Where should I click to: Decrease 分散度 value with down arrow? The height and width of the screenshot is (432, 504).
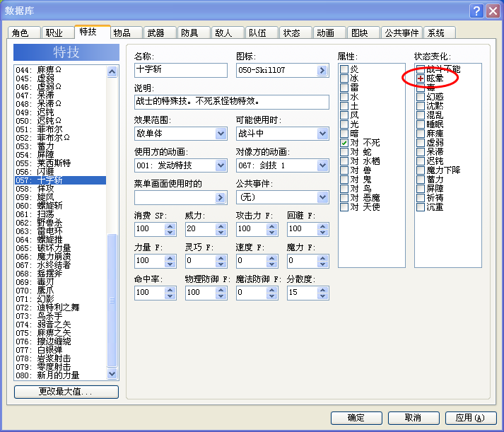(x=323, y=296)
